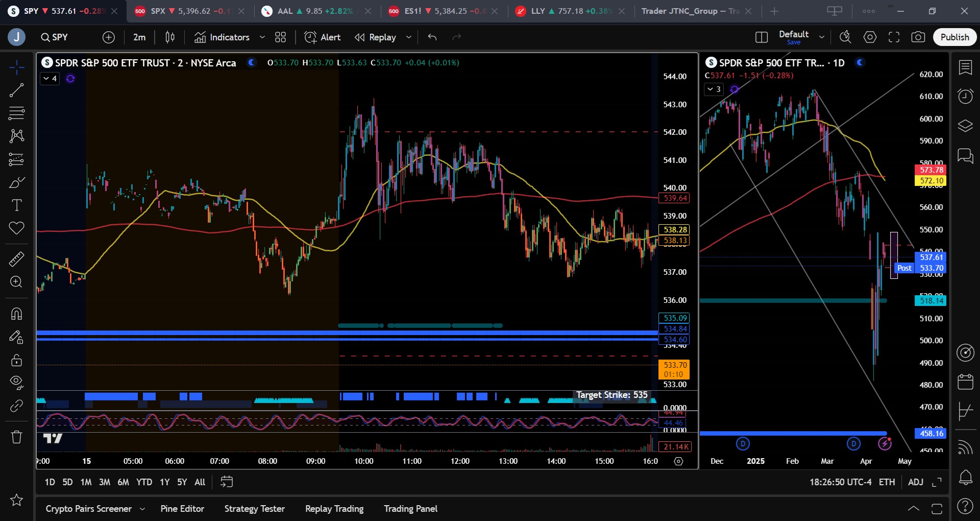
Task: Toggle hide all drawings eye icon
Action: tap(16, 383)
